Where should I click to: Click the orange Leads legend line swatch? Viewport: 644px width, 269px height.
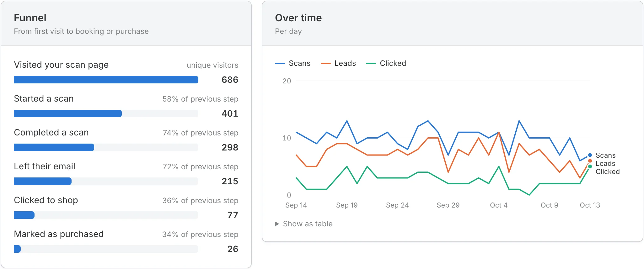point(326,64)
